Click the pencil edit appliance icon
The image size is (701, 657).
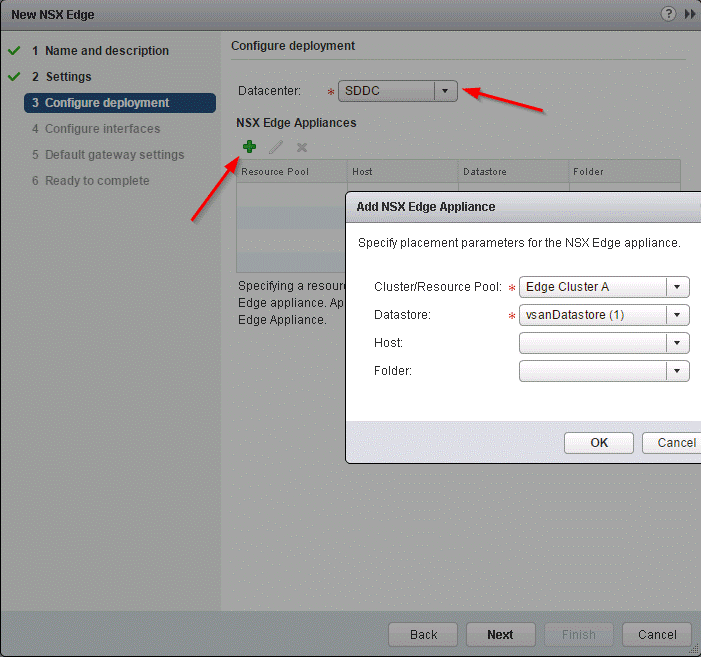(276, 147)
